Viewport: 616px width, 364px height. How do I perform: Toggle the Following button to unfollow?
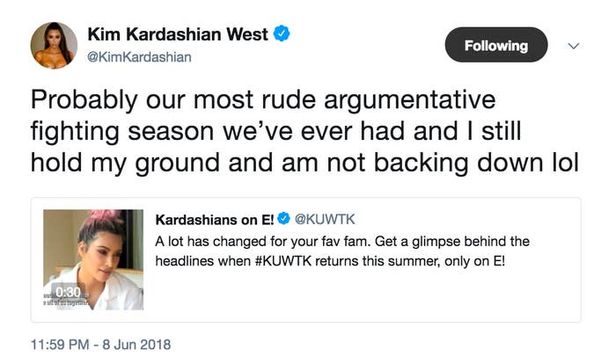click(496, 45)
